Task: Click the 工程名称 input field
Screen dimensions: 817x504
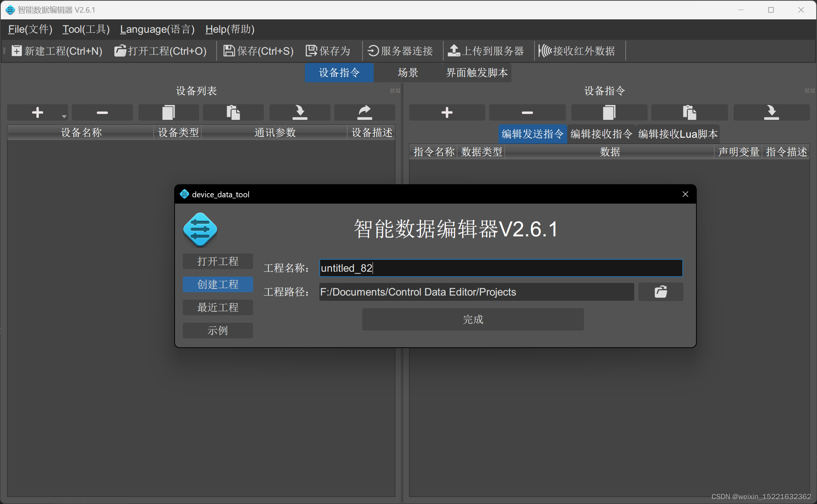Action: [x=501, y=268]
